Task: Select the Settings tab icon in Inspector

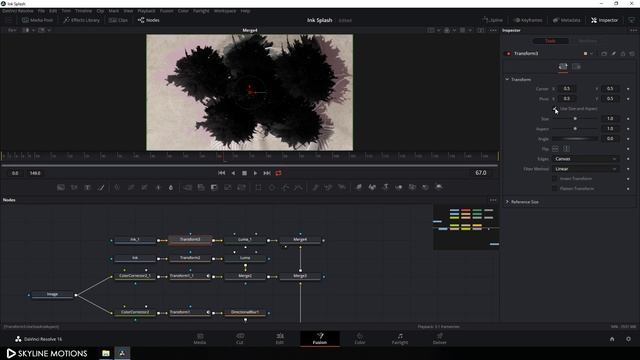Action: (576, 67)
